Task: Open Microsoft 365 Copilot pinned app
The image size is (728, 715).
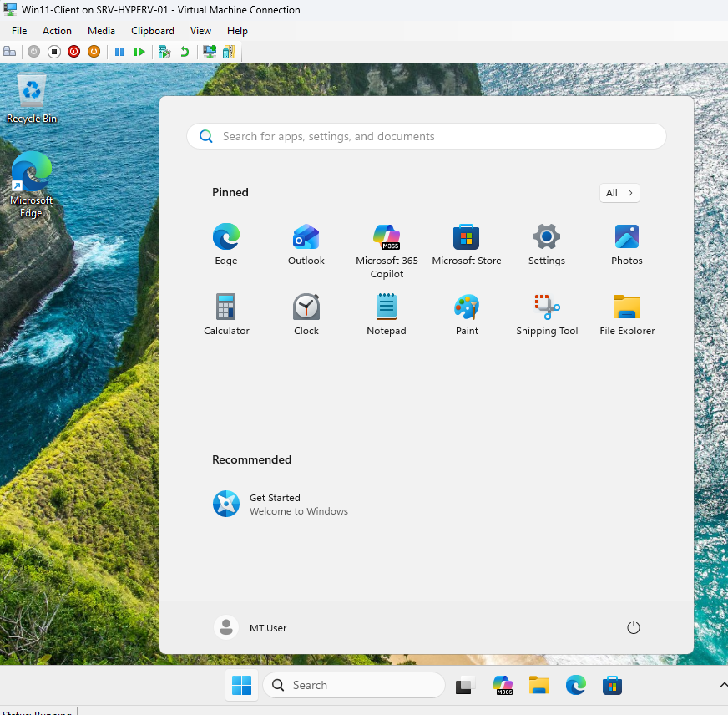Action: click(x=387, y=251)
